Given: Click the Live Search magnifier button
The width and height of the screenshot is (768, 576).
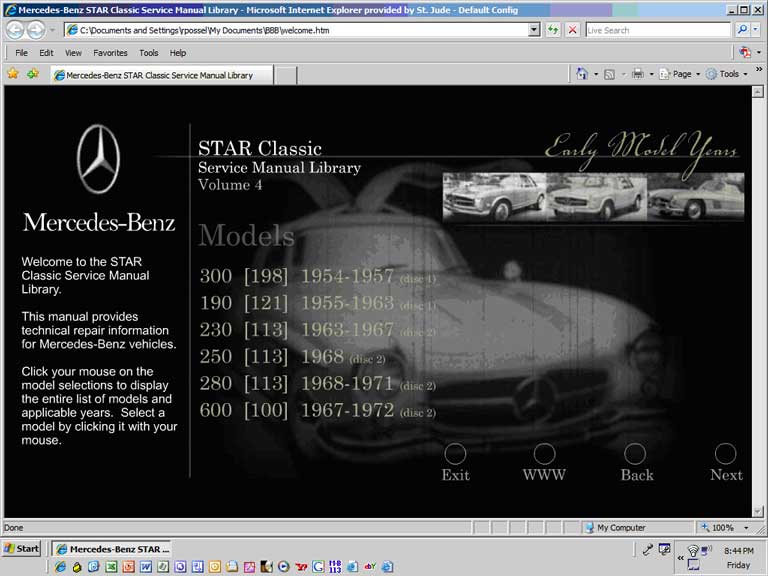Looking at the screenshot, I should (743, 30).
